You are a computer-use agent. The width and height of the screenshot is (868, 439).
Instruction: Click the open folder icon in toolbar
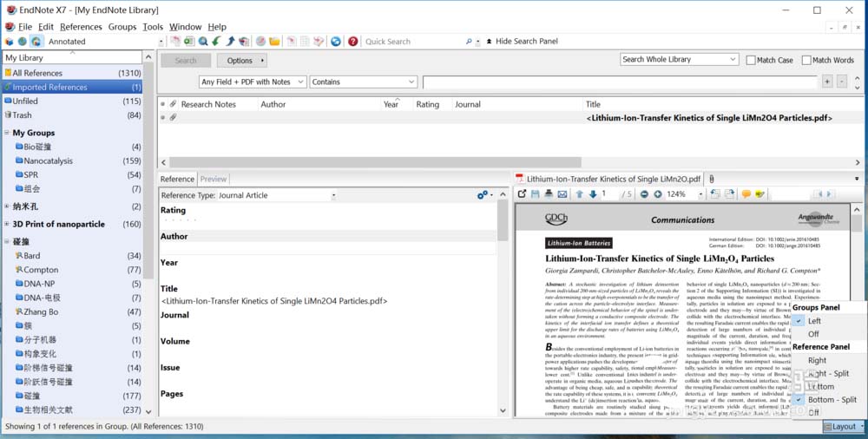click(274, 41)
